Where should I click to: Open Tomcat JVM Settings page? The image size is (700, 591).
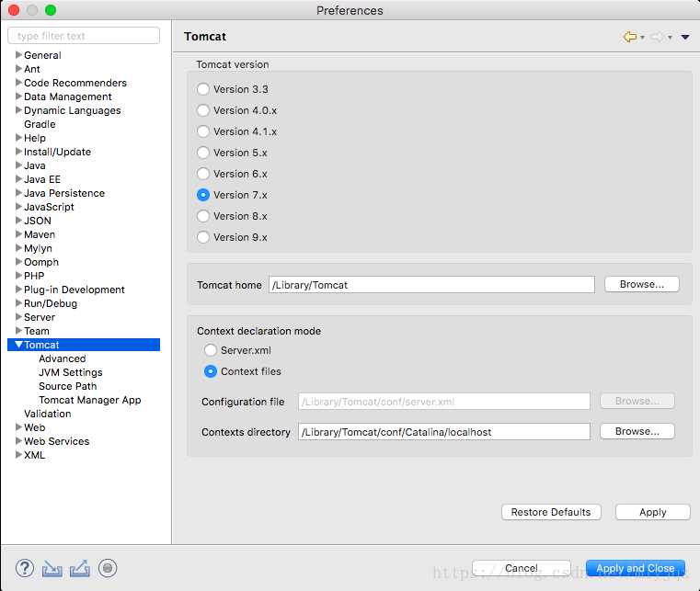[71, 372]
